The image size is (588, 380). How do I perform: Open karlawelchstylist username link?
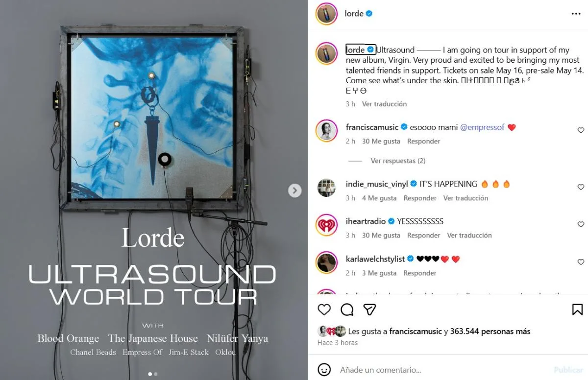(x=375, y=259)
